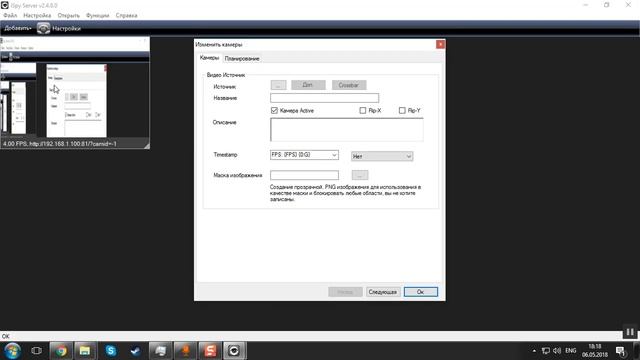Switch to iSpy Server taskbar icon

point(234,351)
